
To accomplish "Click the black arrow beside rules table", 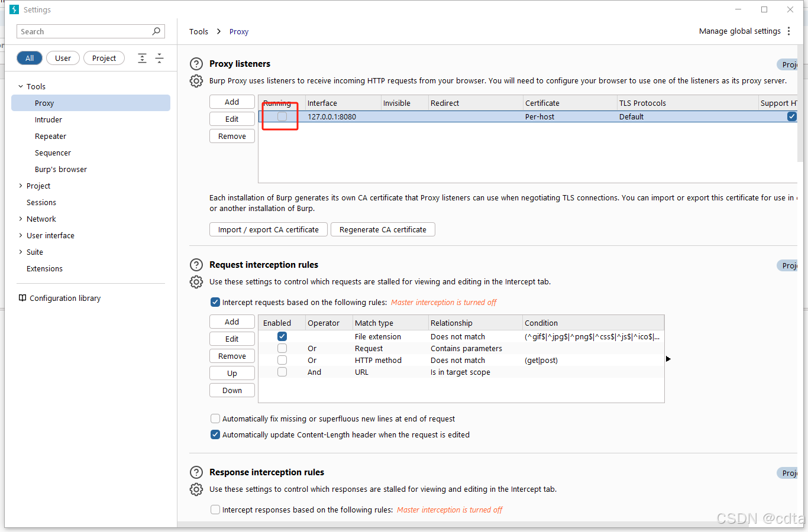I will pyautogui.click(x=668, y=359).
